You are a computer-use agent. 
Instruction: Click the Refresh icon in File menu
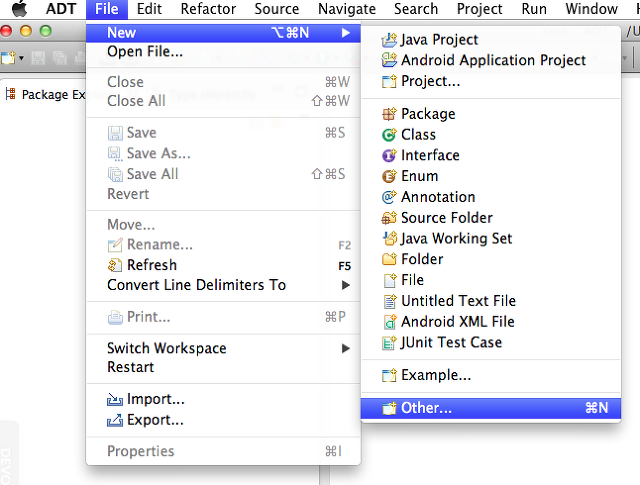(115, 265)
